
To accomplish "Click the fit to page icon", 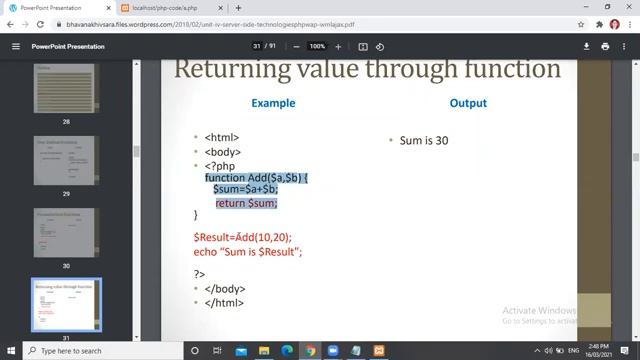I will 363,47.
